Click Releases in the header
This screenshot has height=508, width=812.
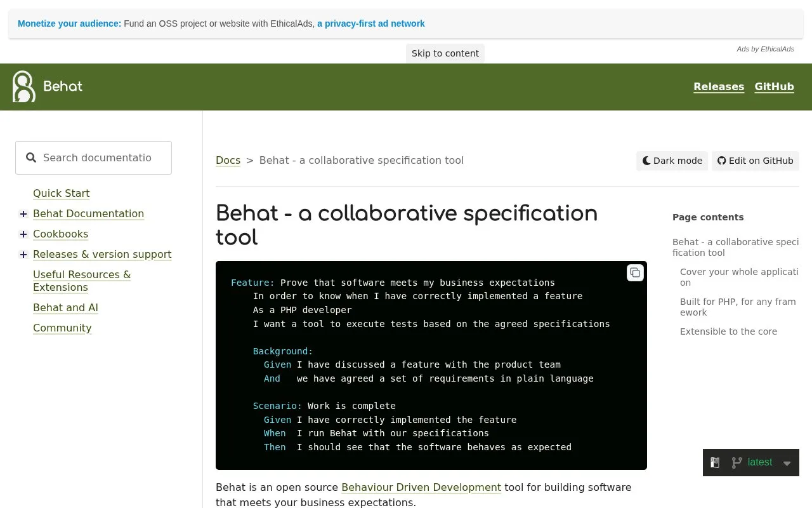tap(719, 86)
